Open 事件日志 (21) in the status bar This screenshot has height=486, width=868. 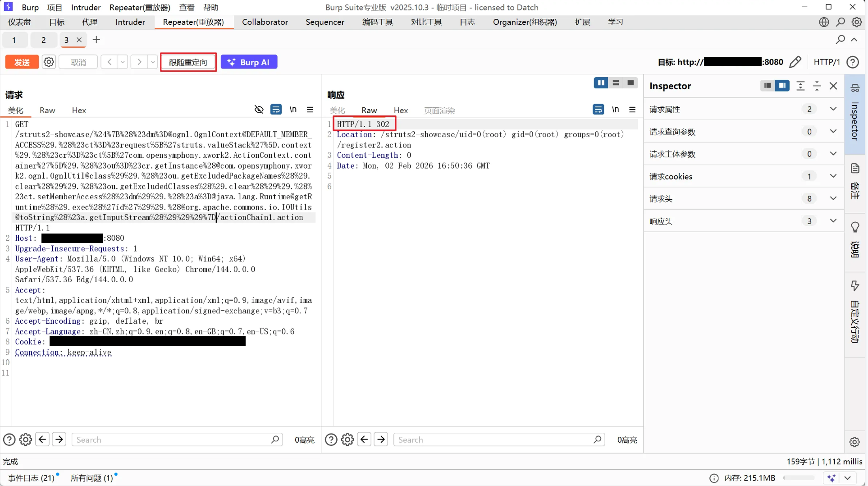point(32,478)
